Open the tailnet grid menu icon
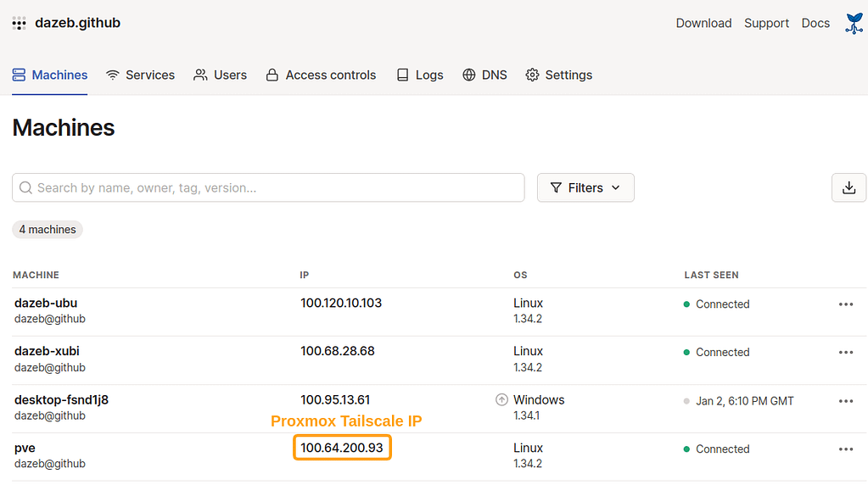This screenshot has width=868, height=485. pyautogui.click(x=19, y=23)
